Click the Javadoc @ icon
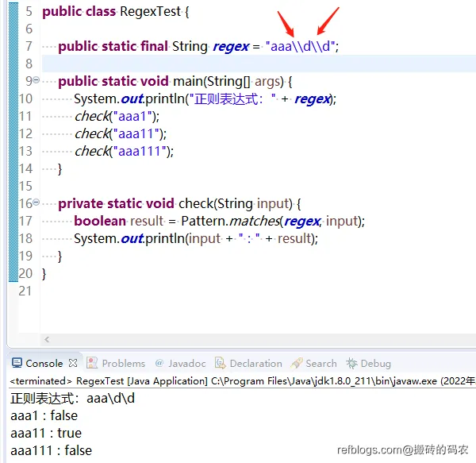This screenshot has height=463, width=476. point(159,363)
